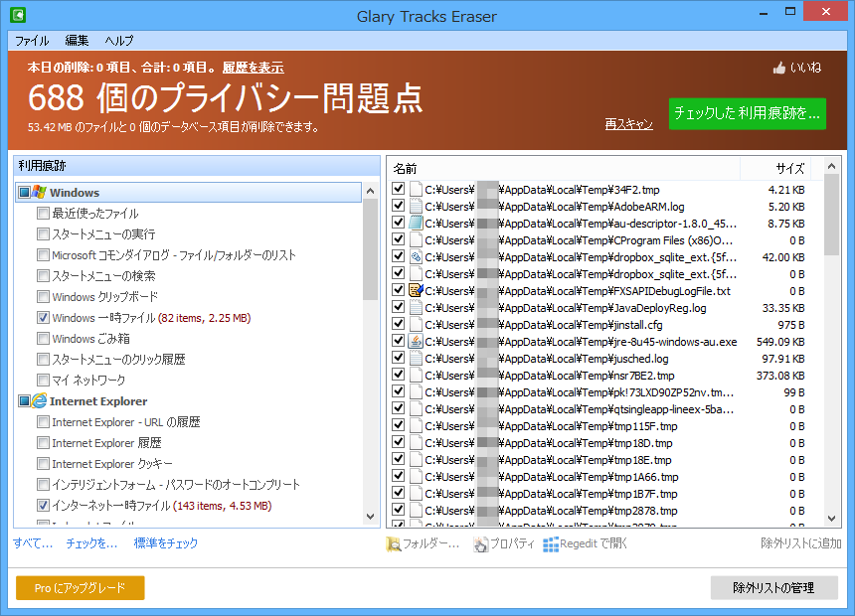
Task: Click the left tree scroll-up arrow
Action: (370, 191)
